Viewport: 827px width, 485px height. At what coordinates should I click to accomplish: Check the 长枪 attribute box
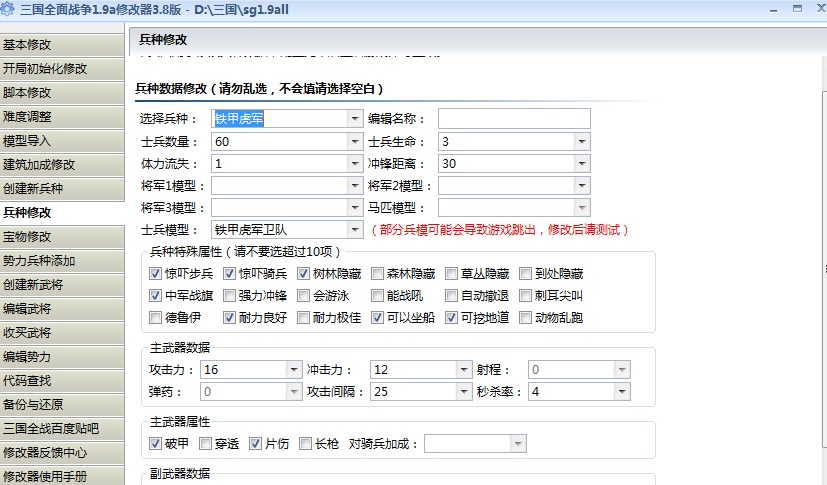point(305,443)
